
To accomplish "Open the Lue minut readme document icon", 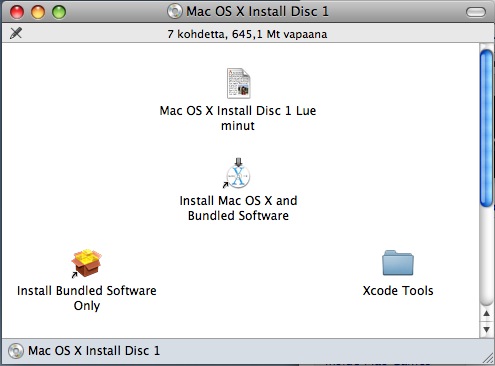I will coord(238,83).
